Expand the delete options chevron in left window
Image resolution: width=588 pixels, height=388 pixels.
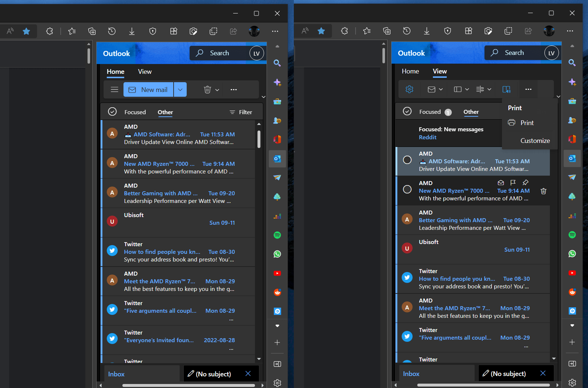pos(217,90)
